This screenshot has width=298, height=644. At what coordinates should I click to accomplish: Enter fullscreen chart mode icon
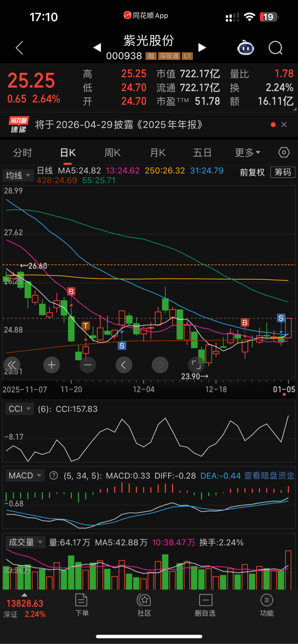tap(196, 365)
